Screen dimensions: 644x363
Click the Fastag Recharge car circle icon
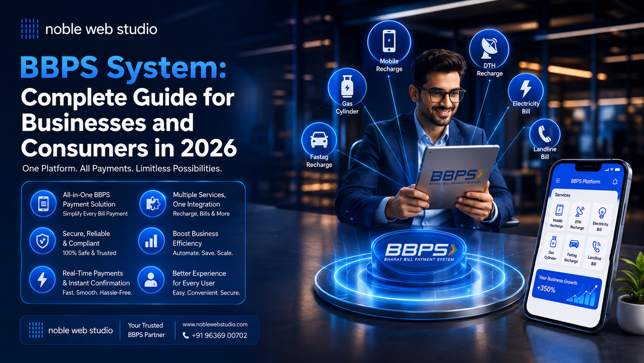[319, 140]
